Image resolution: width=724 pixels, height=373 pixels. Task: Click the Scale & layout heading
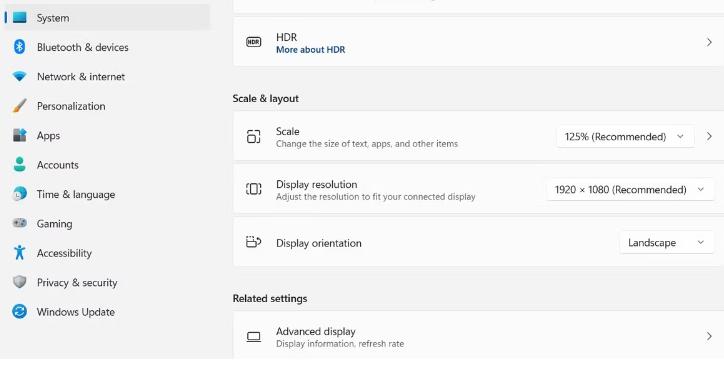(x=265, y=98)
